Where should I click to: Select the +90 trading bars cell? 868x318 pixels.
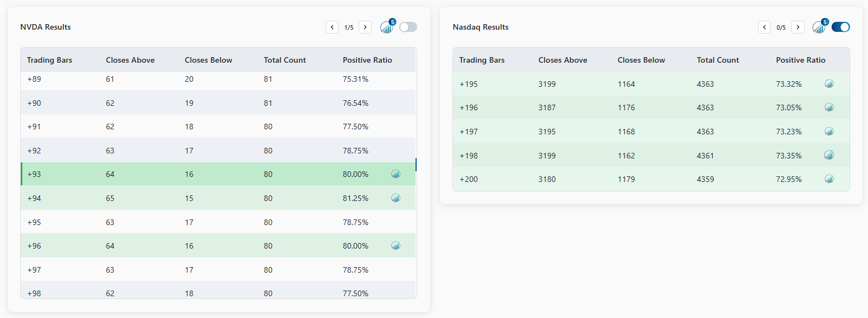34,103
